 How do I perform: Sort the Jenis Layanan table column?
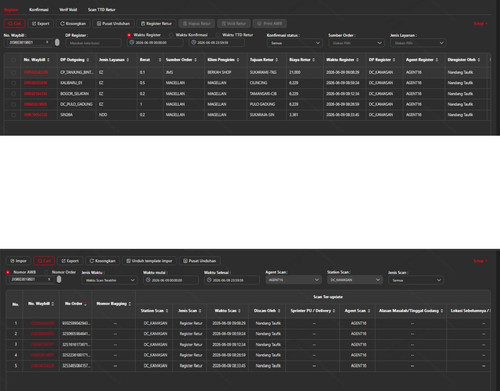point(128,60)
